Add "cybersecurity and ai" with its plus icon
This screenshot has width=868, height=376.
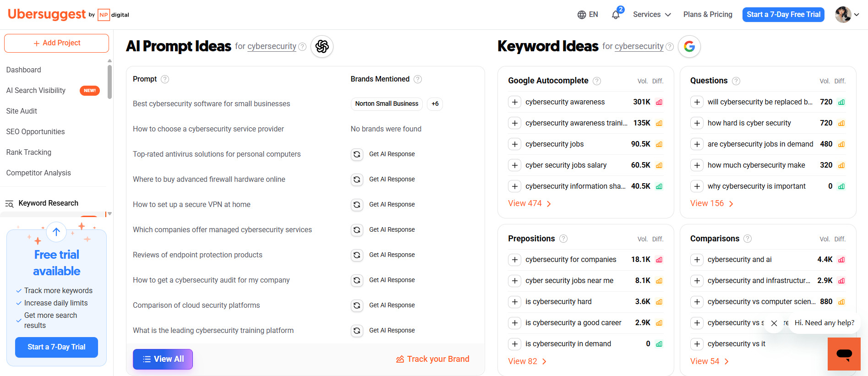(x=697, y=259)
